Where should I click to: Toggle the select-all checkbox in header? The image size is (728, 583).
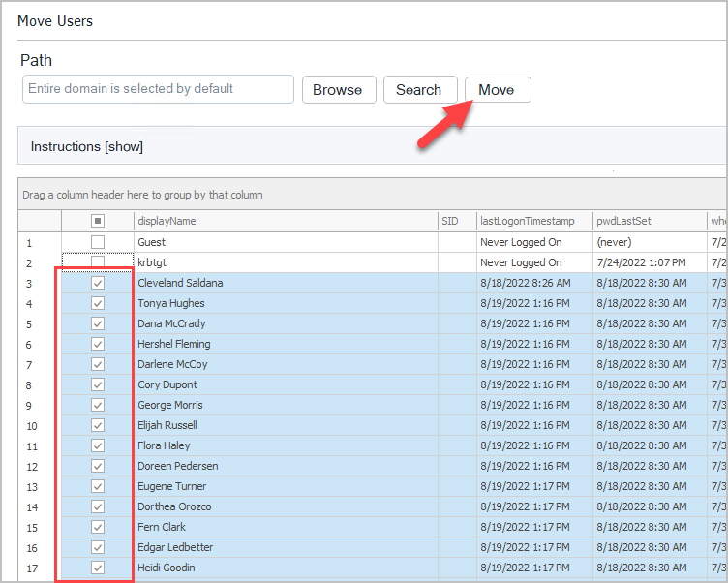click(98, 221)
